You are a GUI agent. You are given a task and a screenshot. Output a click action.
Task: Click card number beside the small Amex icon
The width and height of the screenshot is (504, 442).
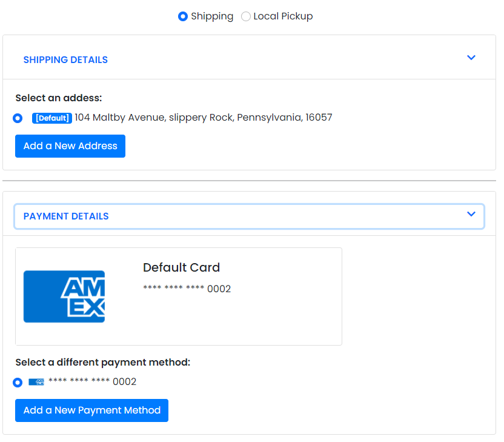(x=93, y=381)
